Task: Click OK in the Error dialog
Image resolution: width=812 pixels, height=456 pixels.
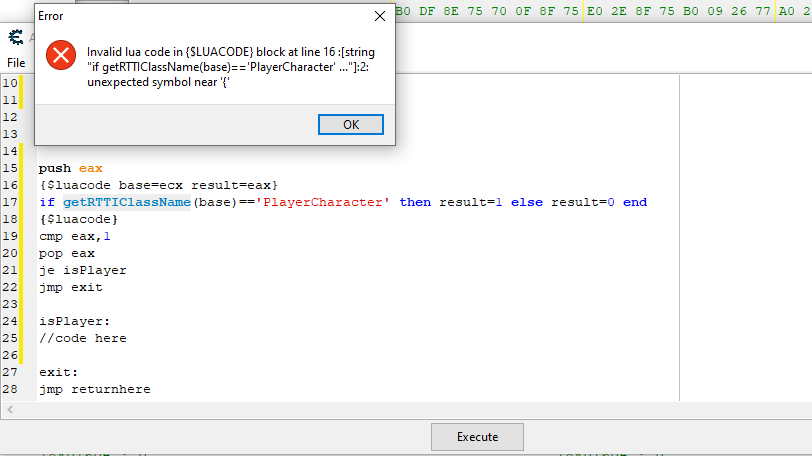Action: tap(351, 125)
